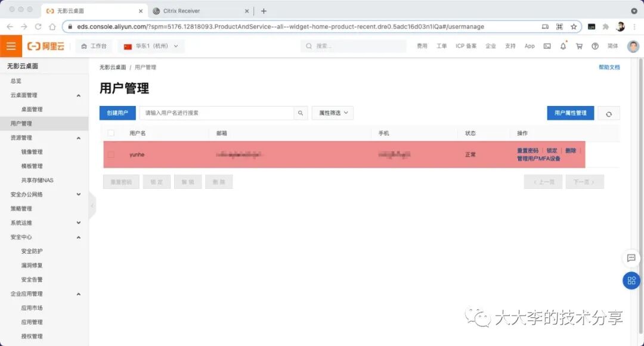Click the search magnifier beside username field
The image size is (644, 346).
[300, 113]
